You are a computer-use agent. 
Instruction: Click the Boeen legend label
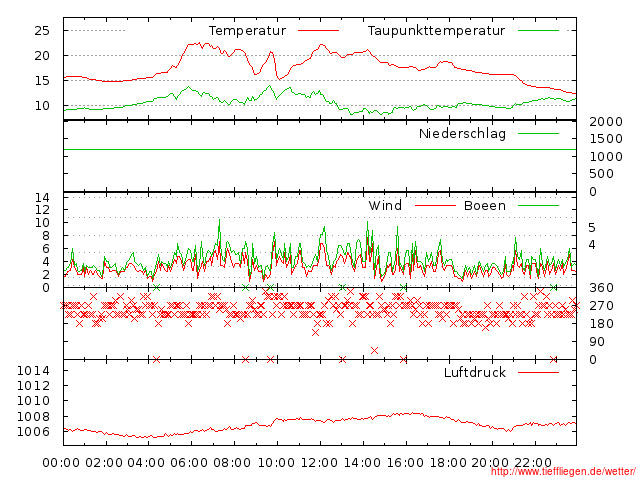485,205
